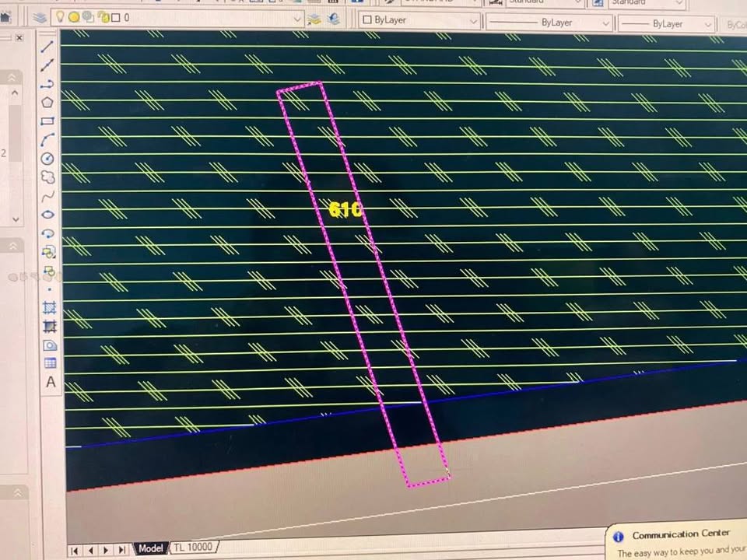Switch to the TL 10000 layout tab
747x560 pixels.
tap(192, 548)
